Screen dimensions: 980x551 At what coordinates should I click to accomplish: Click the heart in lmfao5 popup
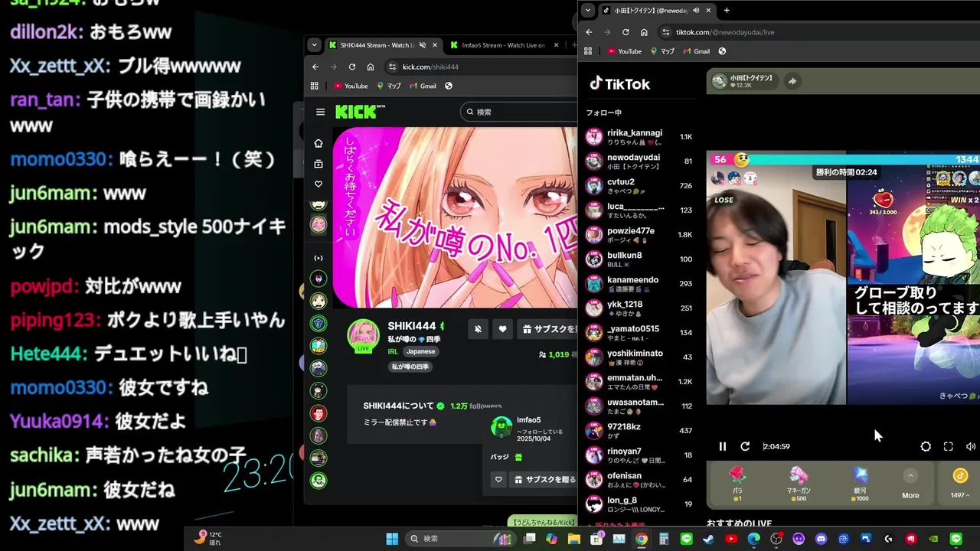[x=498, y=480]
